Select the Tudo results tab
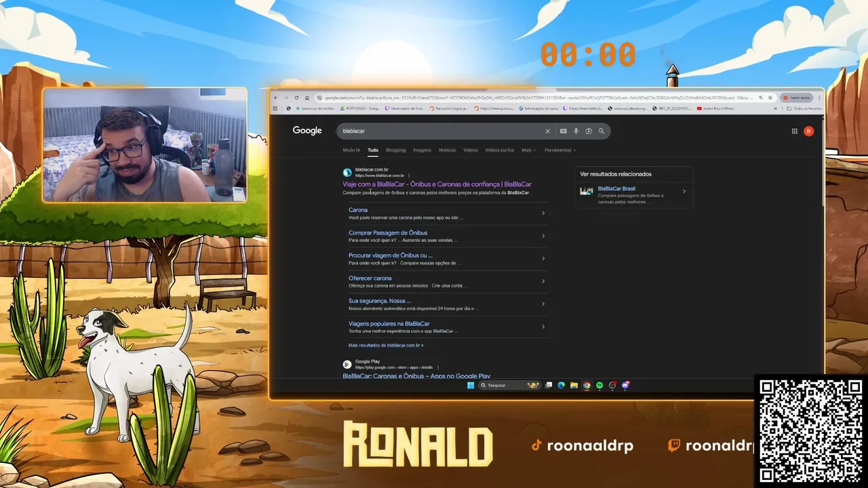 373,150
